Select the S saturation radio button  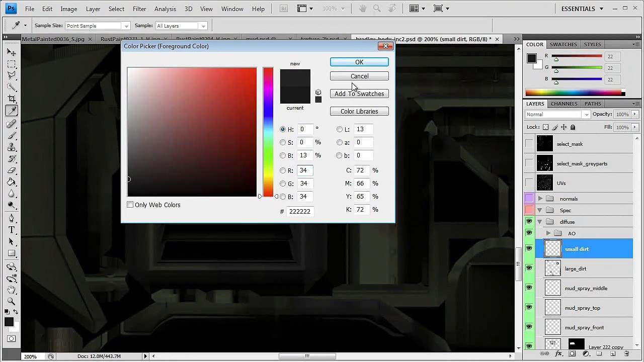(x=283, y=142)
